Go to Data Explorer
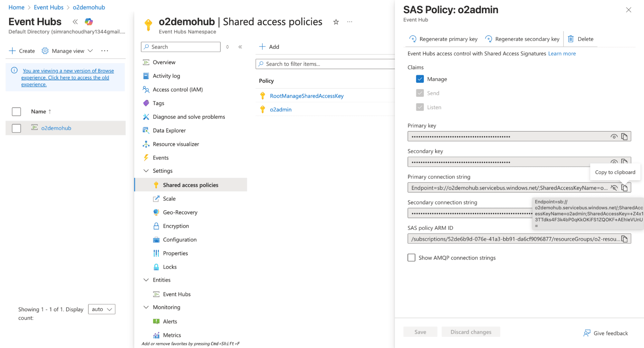The height and width of the screenshot is (348, 644). [x=169, y=131]
